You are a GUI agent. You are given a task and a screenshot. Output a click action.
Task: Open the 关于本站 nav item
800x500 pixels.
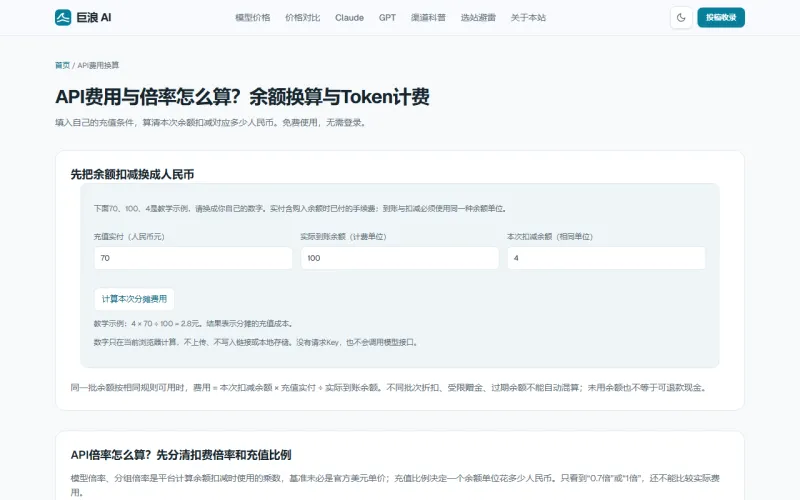click(528, 17)
